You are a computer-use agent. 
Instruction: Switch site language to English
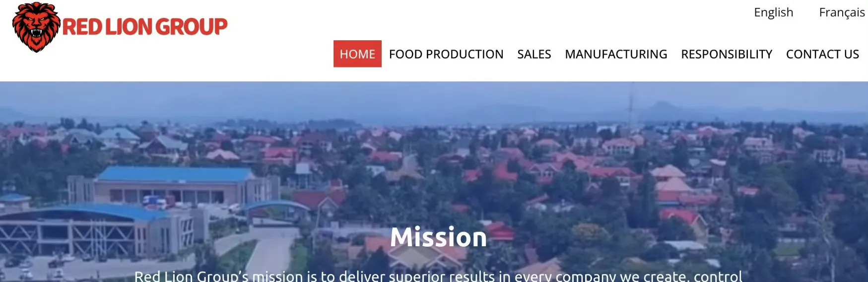click(773, 12)
